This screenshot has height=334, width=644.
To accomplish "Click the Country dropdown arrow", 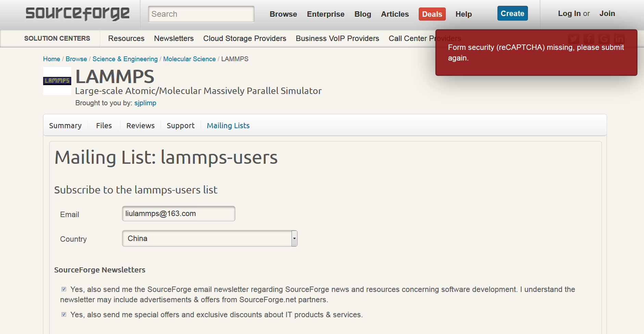I will 294,238.
